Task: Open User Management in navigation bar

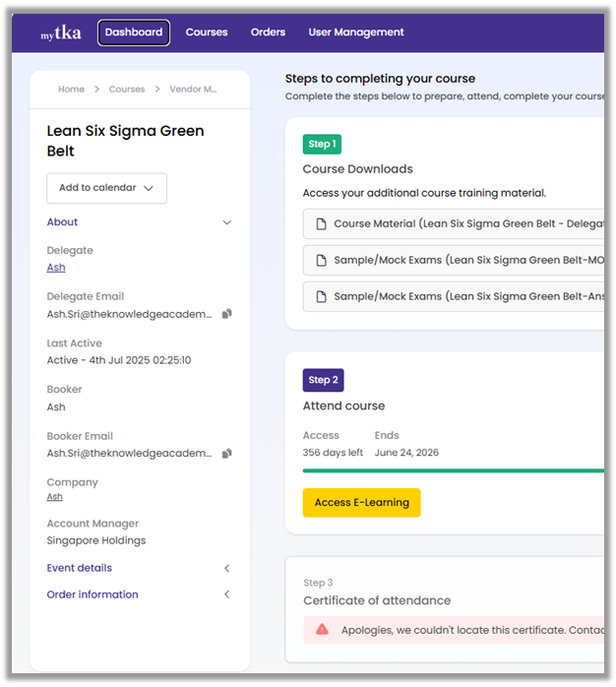Action: click(x=356, y=32)
